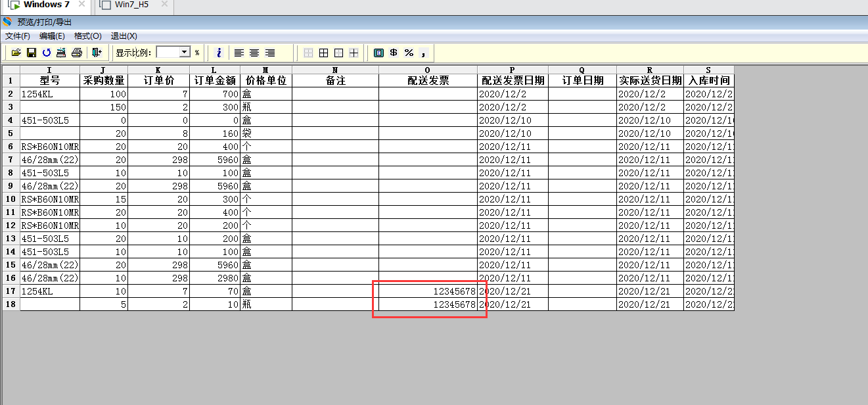Apply outer border icon
The width and height of the screenshot is (868, 405).
click(x=338, y=53)
